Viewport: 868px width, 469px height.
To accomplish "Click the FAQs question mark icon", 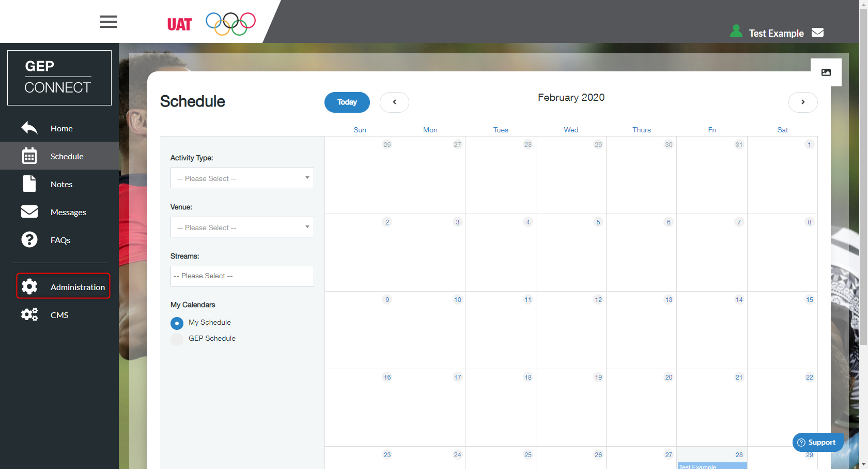I will tap(29, 239).
